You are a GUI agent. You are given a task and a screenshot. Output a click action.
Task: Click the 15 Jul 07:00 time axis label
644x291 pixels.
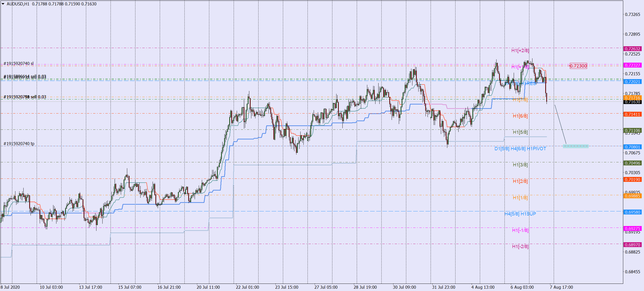click(130, 287)
